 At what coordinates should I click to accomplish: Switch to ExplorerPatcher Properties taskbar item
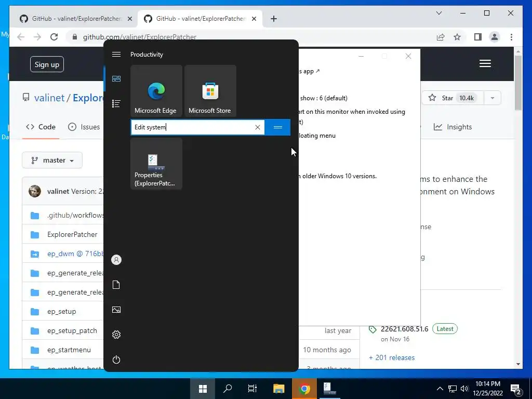(x=329, y=389)
